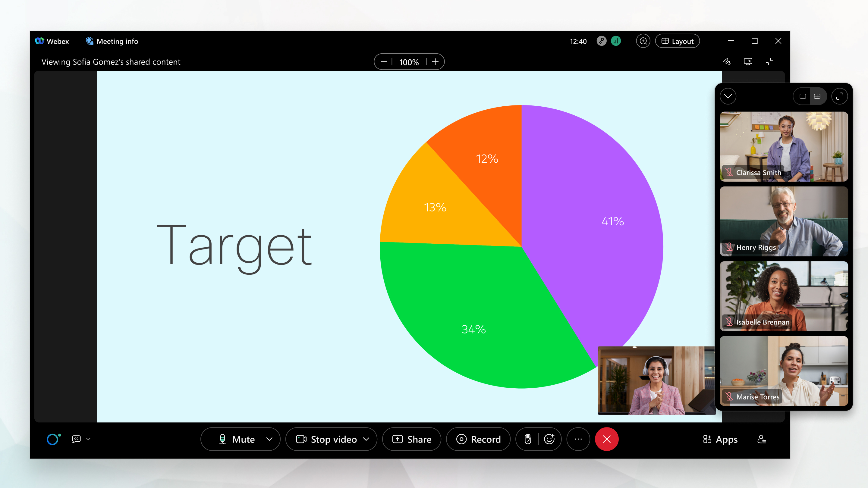
Task: Expand the Stop video dropdown arrow
Action: pyautogui.click(x=366, y=439)
